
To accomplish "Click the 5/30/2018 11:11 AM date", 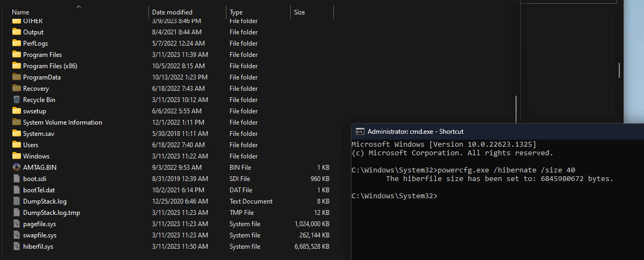I will pyautogui.click(x=180, y=133).
